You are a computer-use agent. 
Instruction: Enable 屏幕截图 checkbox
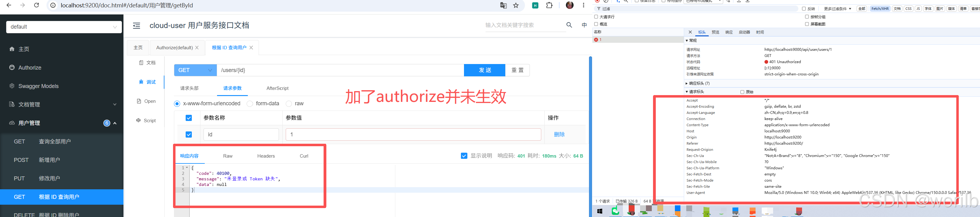click(x=807, y=24)
